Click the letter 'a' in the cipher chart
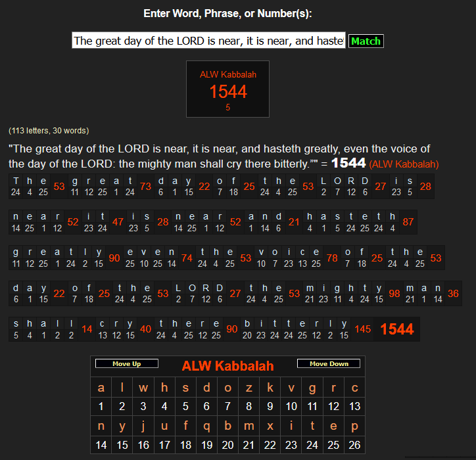476x460 pixels. pos(101,388)
